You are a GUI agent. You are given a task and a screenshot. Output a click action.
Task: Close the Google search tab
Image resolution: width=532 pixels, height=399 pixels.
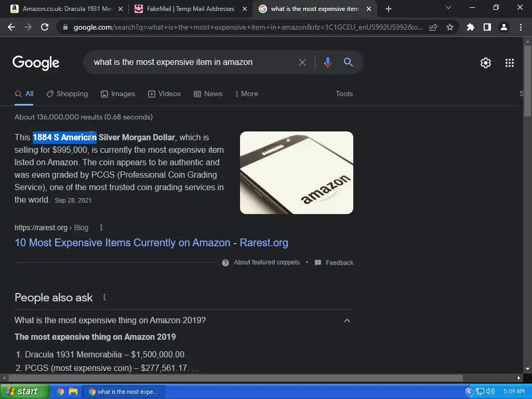pyautogui.click(x=369, y=9)
